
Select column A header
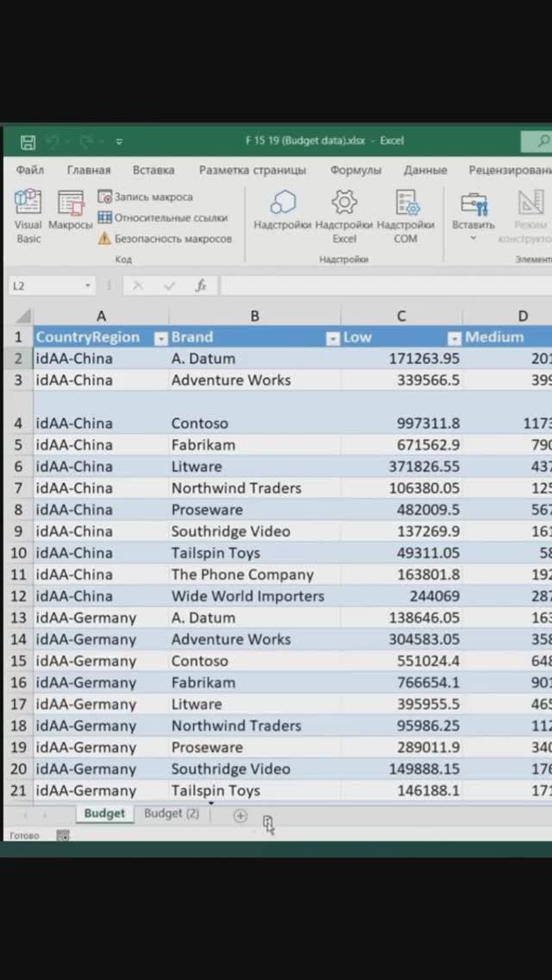tap(101, 316)
